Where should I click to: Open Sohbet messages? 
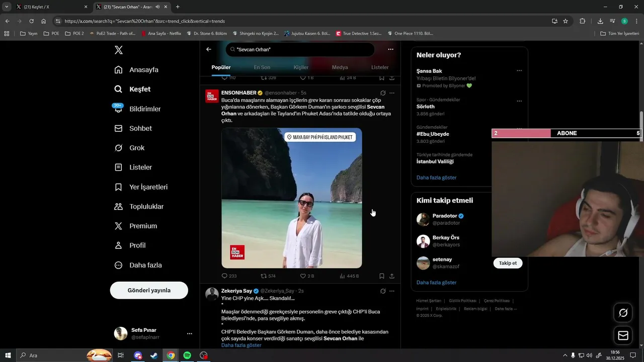click(133, 128)
